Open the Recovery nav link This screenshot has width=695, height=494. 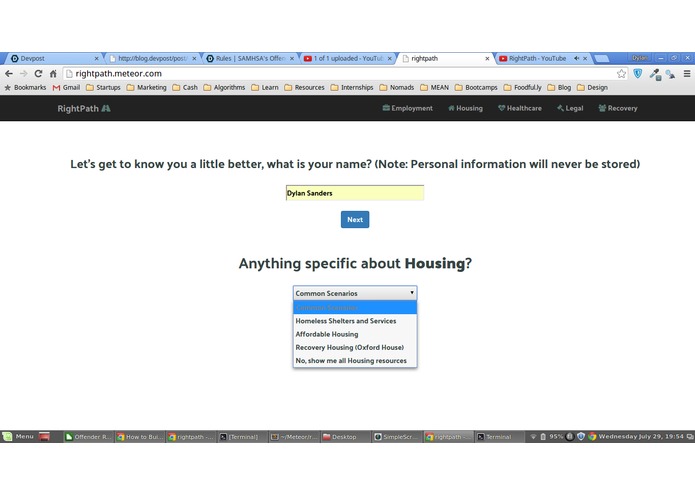618,108
